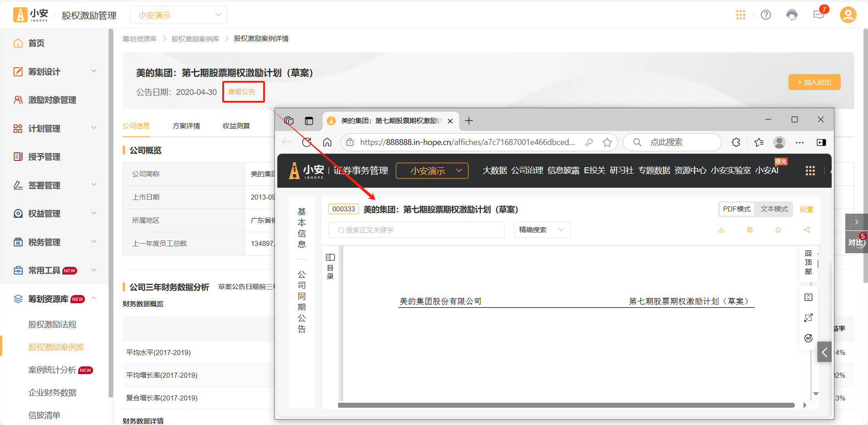Click the 设置 link in document viewer
Viewport: 868px width, 425px height.
pos(807,210)
